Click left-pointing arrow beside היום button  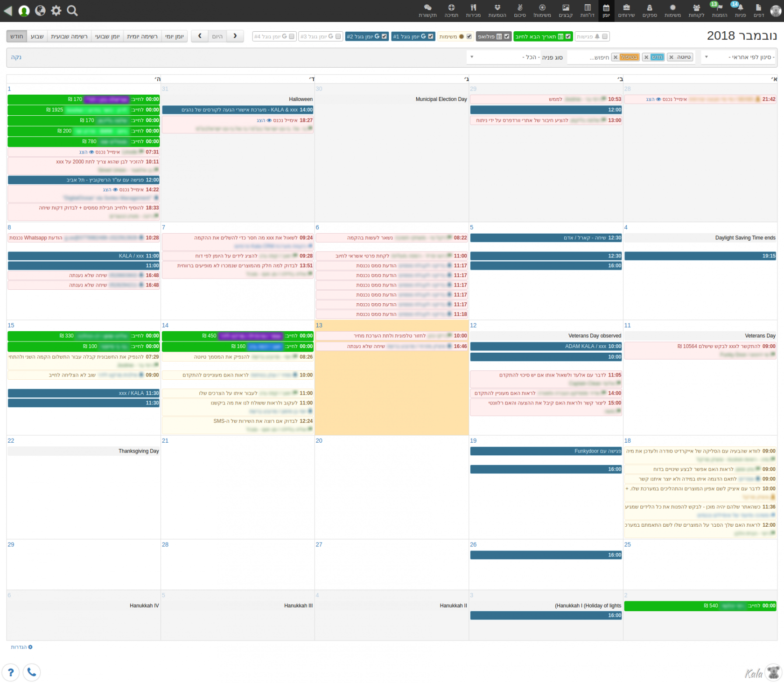200,36
